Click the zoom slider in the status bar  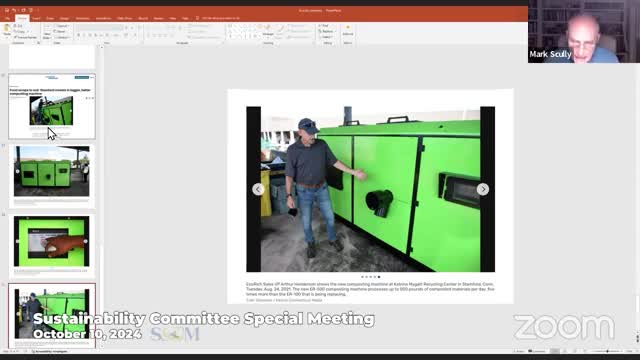pyautogui.click(x=607, y=351)
